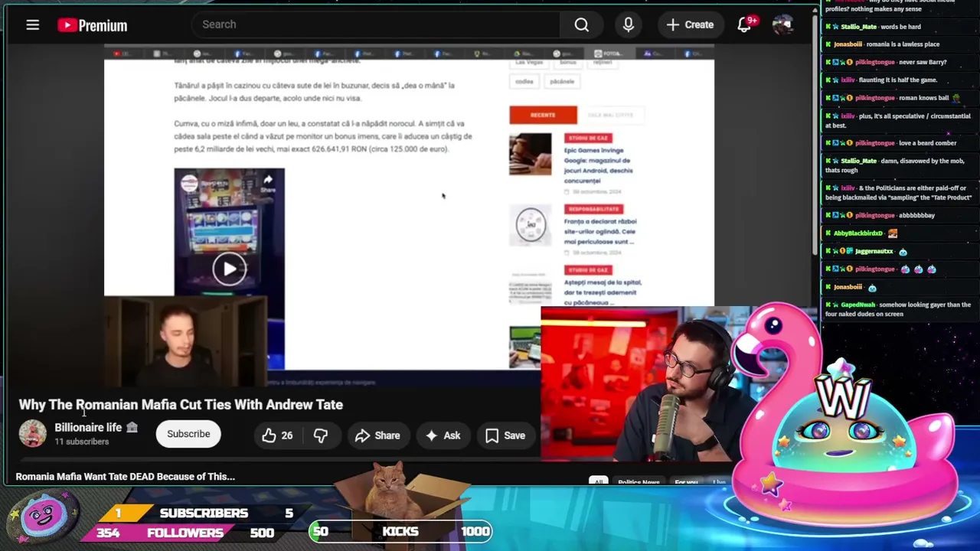
Task: Focus the YouTube Search field
Action: [375, 24]
